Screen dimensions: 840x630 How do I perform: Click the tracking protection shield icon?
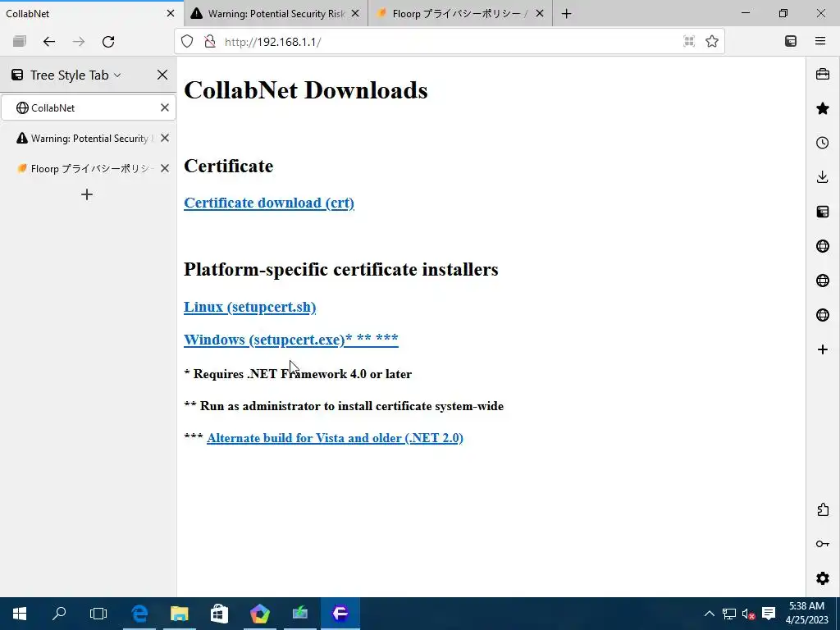point(187,41)
